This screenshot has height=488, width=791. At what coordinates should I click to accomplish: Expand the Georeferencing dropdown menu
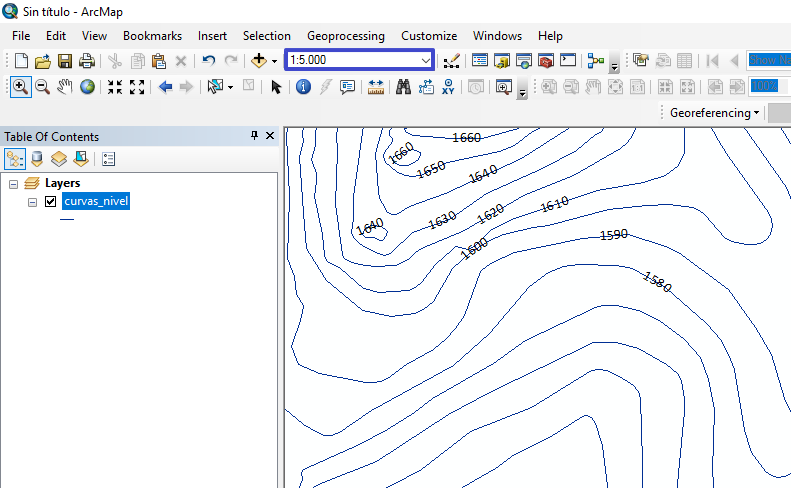tap(715, 113)
